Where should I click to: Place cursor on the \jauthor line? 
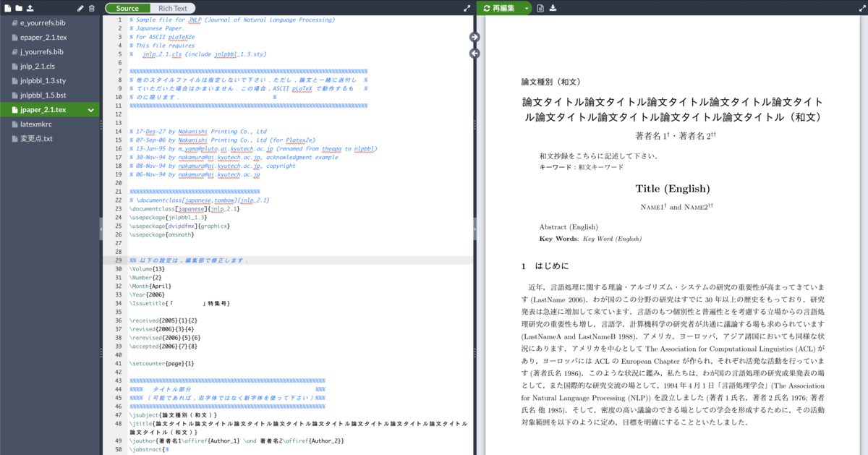point(237,441)
